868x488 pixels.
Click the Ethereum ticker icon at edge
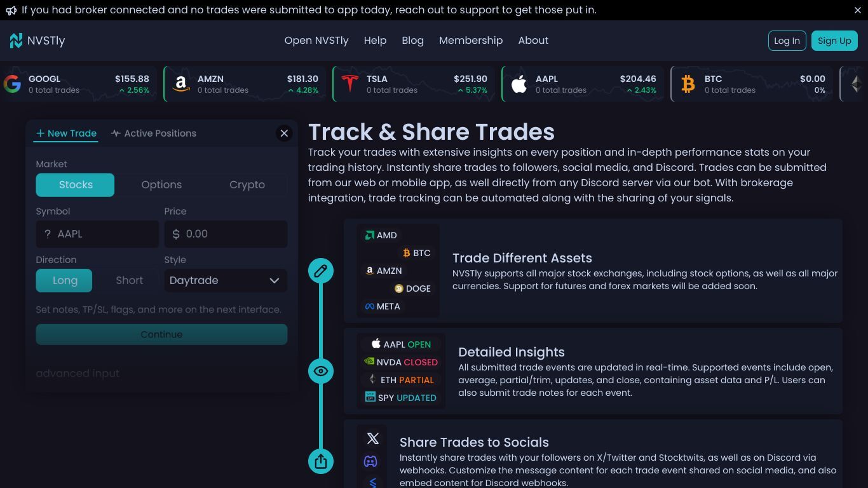(x=856, y=84)
